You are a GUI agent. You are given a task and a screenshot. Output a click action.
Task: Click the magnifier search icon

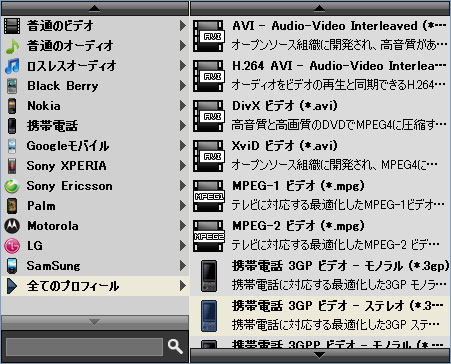pyautogui.click(x=175, y=347)
